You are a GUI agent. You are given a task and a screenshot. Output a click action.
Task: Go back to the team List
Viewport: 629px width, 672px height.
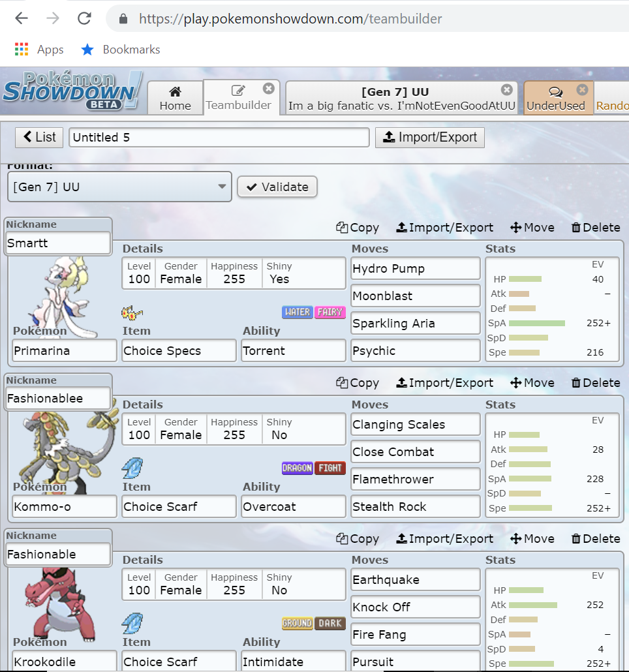[x=39, y=137]
